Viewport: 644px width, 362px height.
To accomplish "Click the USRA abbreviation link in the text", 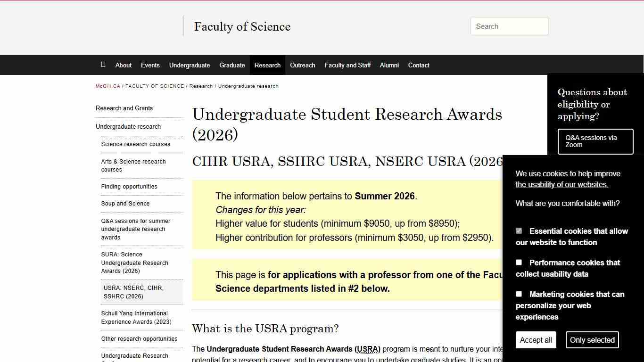I will [x=368, y=349].
